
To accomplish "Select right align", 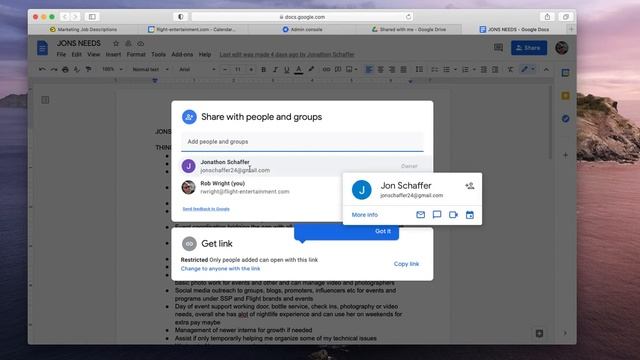I will click(x=392, y=69).
